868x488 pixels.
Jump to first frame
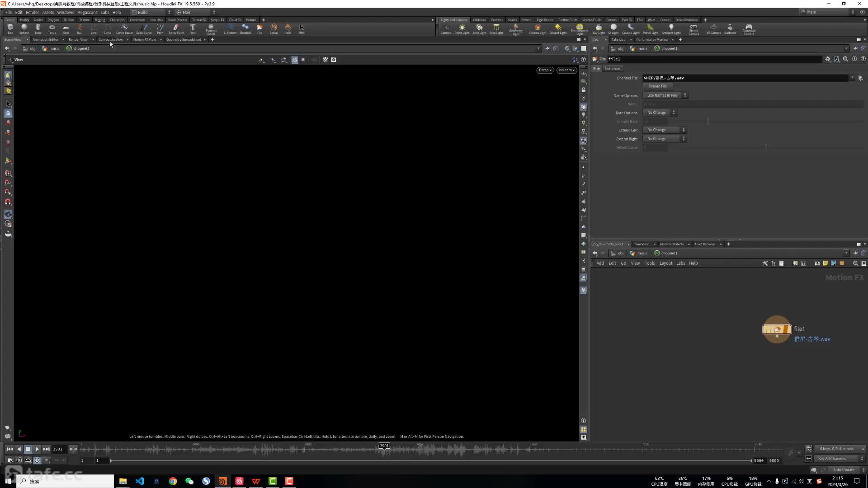[x=9, y=449]
